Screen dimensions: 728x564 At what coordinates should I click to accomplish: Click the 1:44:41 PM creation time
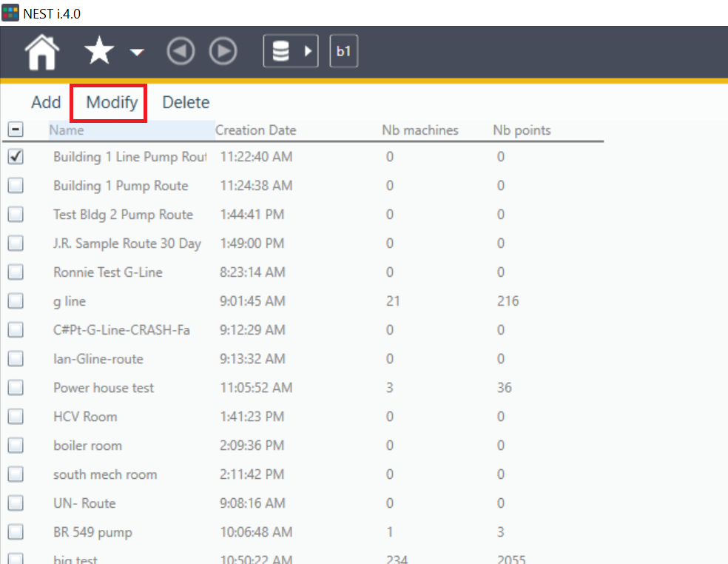(252, 214)
